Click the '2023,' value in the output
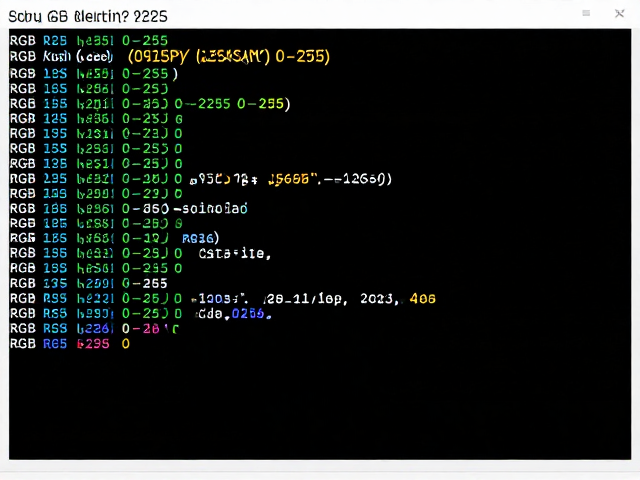 click(379, 299)
